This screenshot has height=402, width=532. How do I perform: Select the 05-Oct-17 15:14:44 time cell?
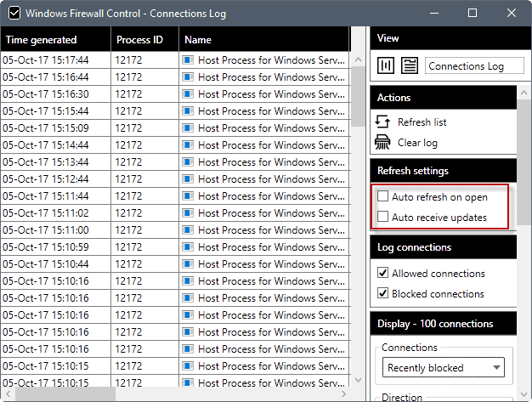55,144
